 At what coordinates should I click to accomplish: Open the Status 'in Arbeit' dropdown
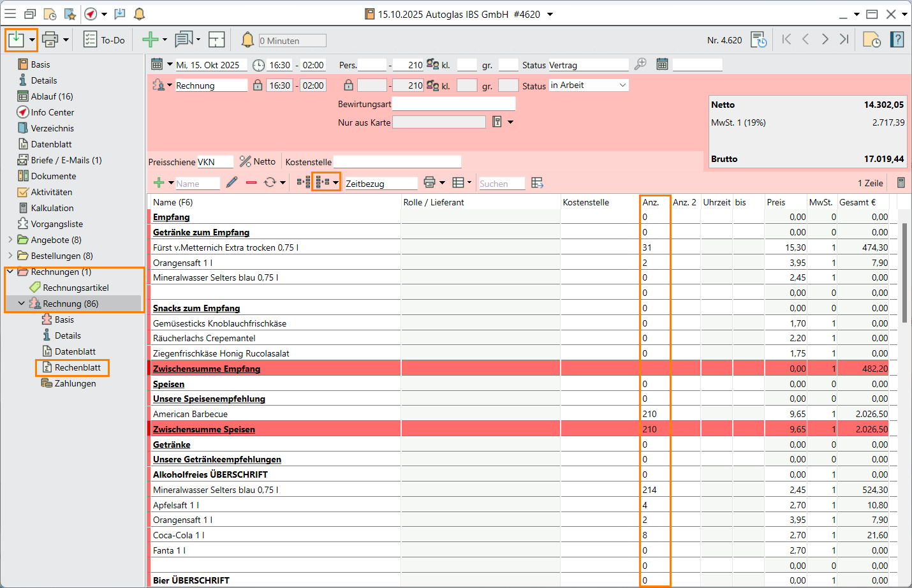(622, 85)
